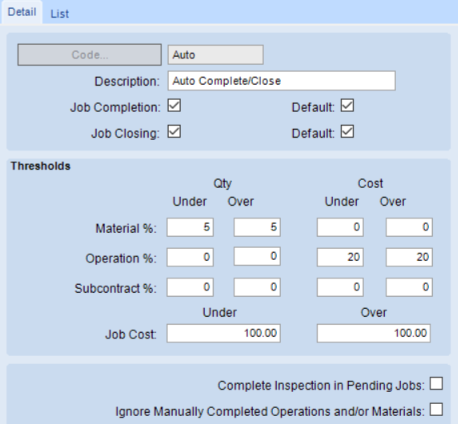Toggle Default checkbox beside Job Closing
458x424 pixels.
(x=347, y=132)
